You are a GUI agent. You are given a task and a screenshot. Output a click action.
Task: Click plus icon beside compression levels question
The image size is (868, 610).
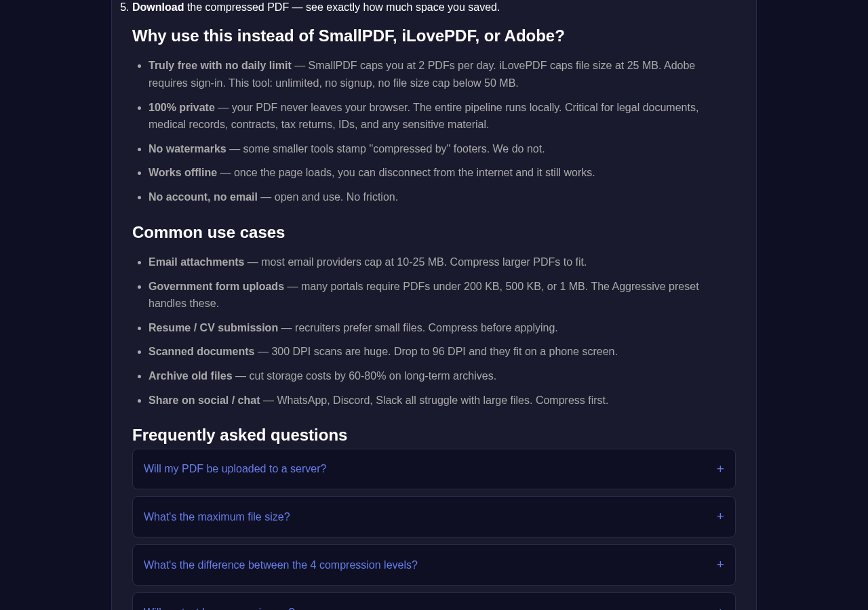coord(720,565)
